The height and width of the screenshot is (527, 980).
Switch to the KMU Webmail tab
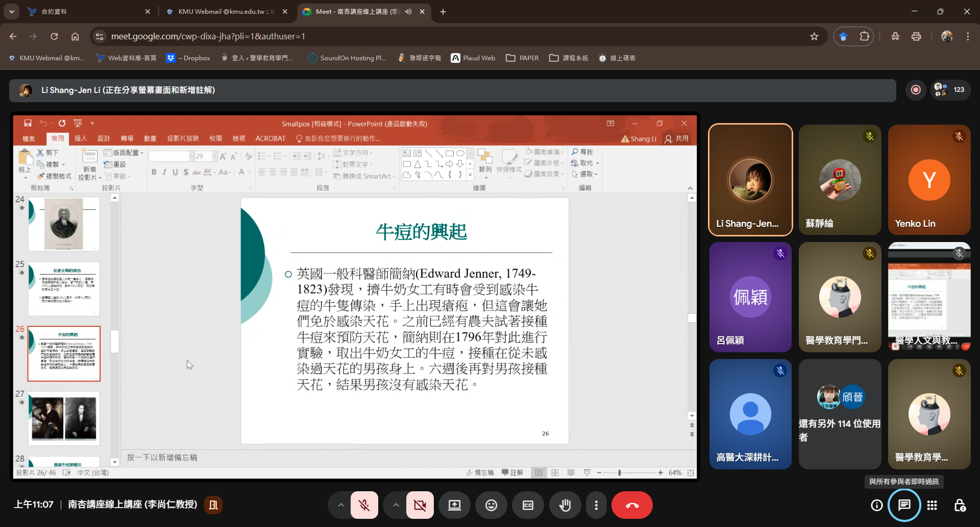pos(225,11)
